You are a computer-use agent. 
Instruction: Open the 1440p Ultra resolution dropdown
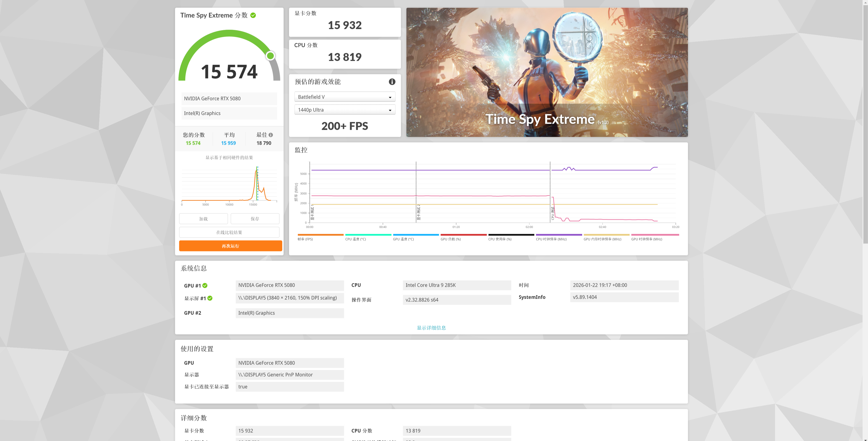(x=344, y=110)
